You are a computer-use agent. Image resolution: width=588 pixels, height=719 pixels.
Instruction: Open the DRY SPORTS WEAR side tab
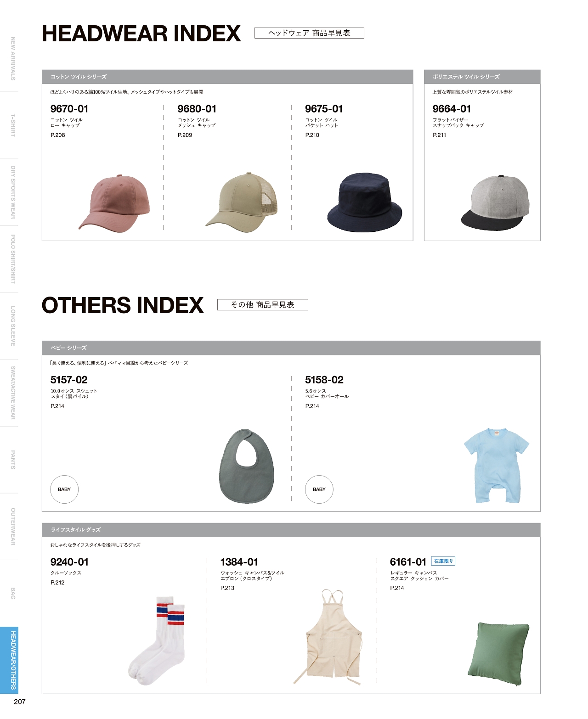click(x=13, y=192)
